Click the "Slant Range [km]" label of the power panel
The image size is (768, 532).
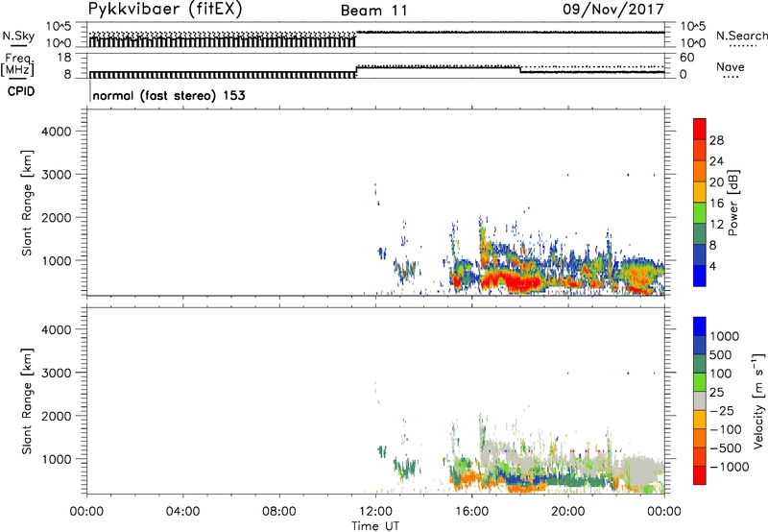click(x=27, y=203)
